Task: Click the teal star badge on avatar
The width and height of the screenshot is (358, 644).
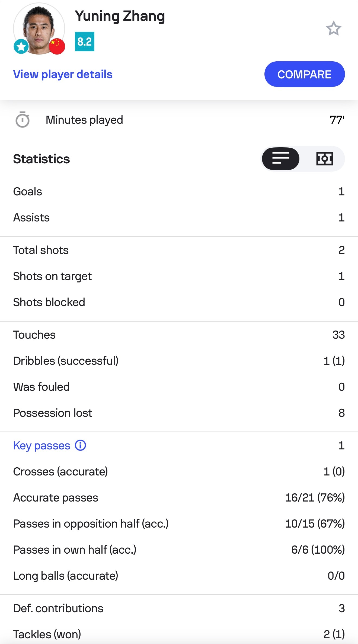Action: pyautogui.click(x=21, y=46)
